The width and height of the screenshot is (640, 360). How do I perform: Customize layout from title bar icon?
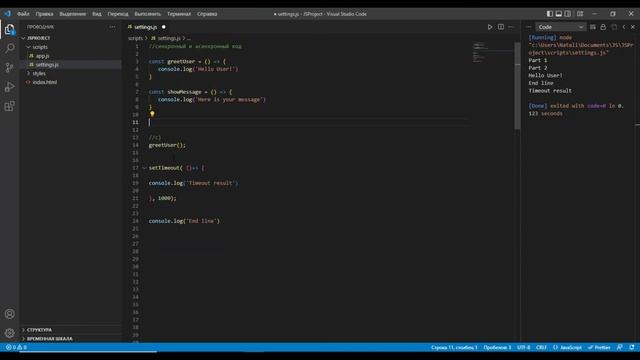tap(580, 13)
